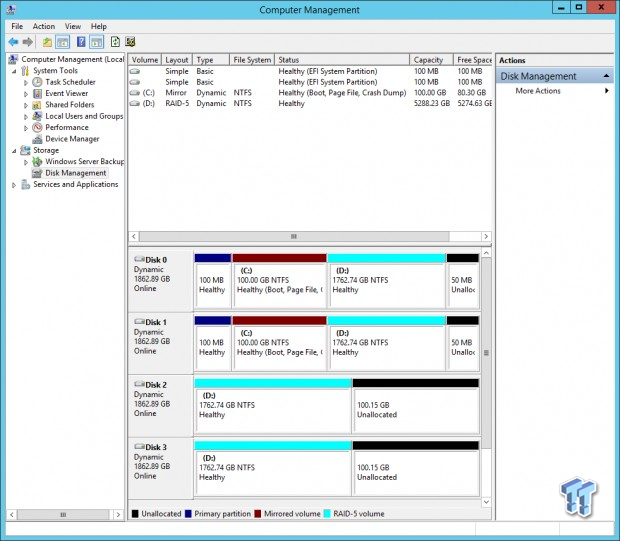This screenshot has height=541, width=620.
Task: Expand the Performance node
Action: (x=26, y=128)
